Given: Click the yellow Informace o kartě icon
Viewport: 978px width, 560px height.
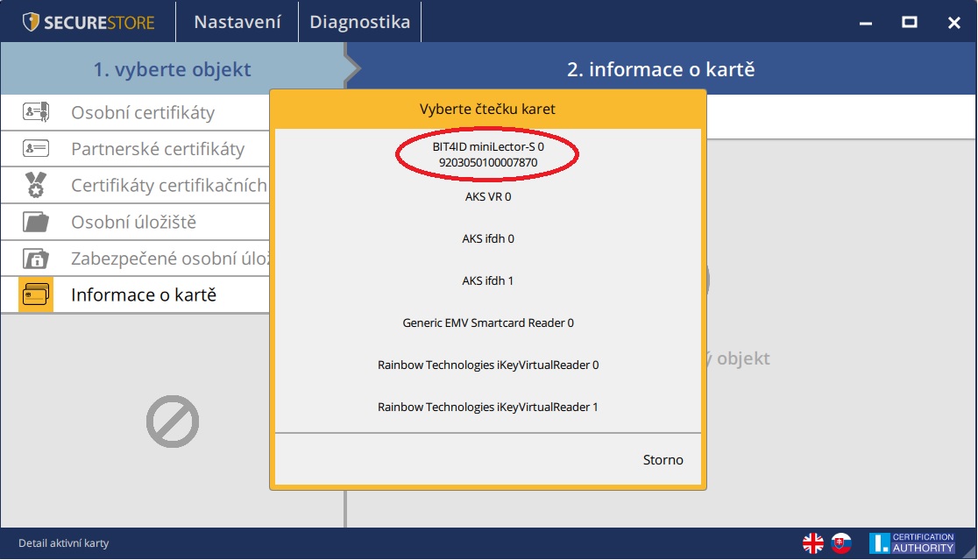Looking at the screenshot, I should 36,294.
